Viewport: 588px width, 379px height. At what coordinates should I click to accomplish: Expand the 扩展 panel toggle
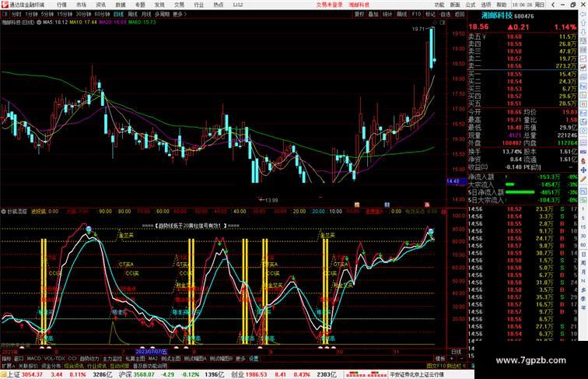pos(8,366)
